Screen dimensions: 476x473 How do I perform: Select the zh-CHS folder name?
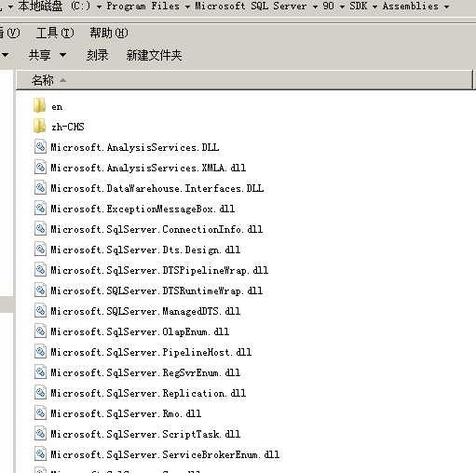point(68,127)
